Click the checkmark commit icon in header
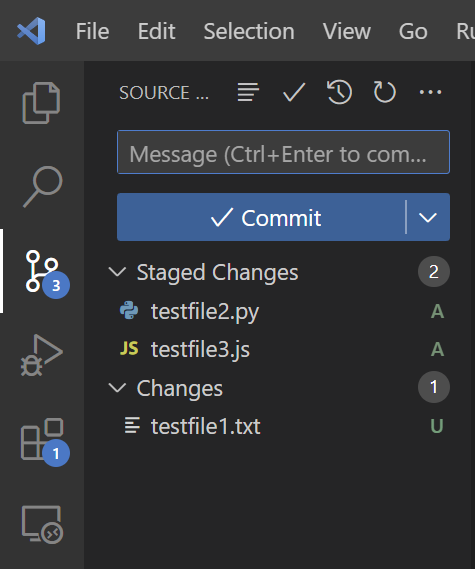 [x=294, y=92]
